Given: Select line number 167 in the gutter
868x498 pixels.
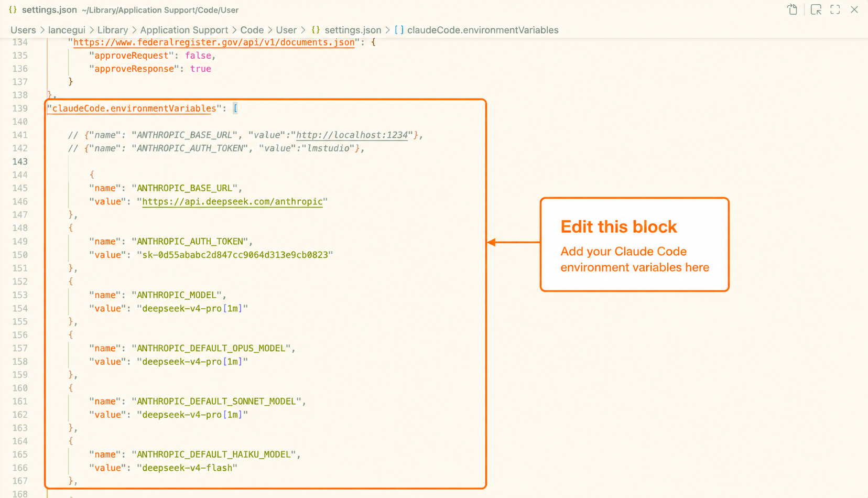Looking at the screenshot, I should (x=20, y=481).
